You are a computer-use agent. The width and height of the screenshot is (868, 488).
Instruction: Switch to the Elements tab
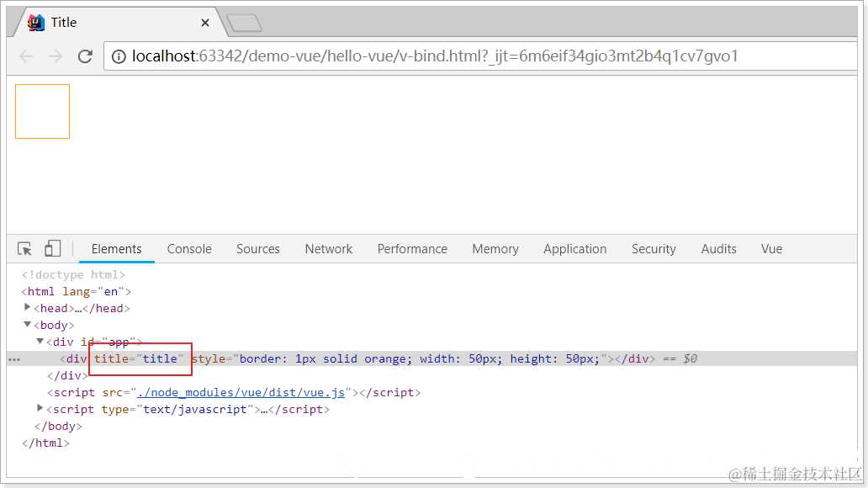point(116,249)
